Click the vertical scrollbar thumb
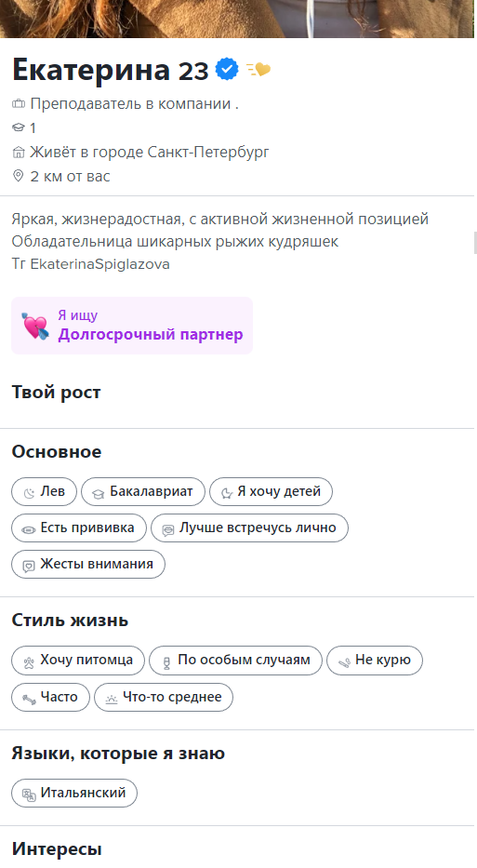Viewport: 477px width, 868px height. (475, 243)
